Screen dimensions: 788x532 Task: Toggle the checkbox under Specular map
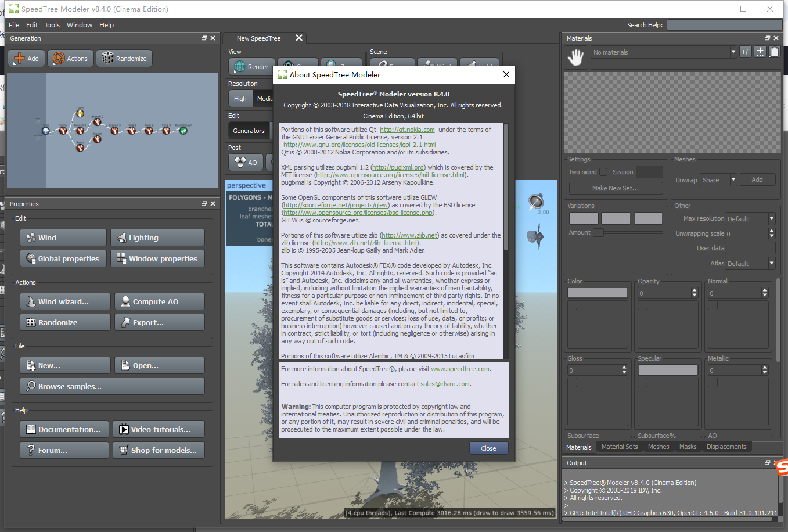643,383
